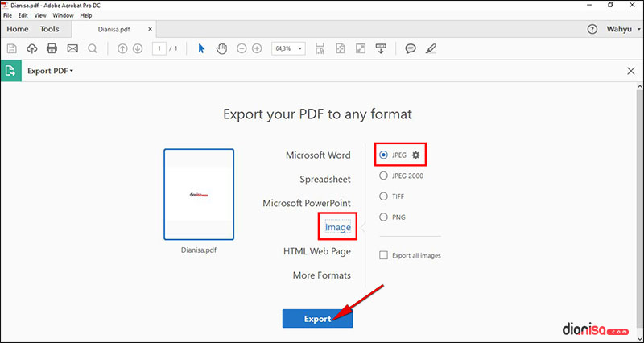Zoom in with the plus icon
644x343 pixels.
pyautogui.click(x=257, y=48)
